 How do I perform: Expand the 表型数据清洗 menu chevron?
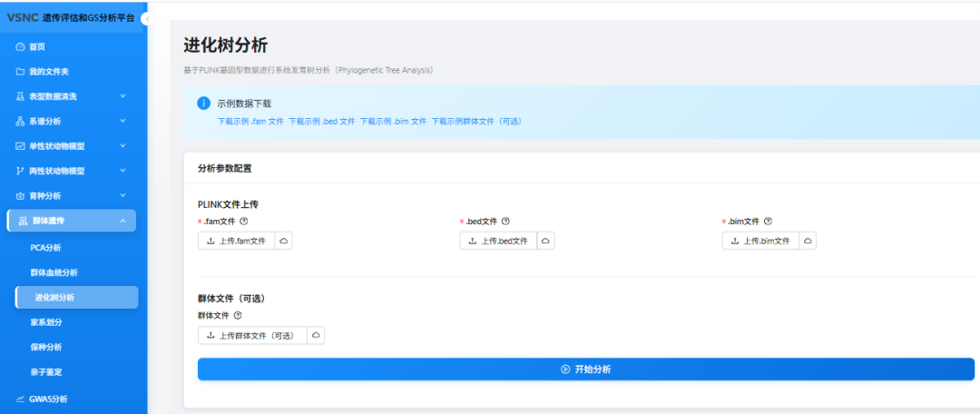pos(123,96)
